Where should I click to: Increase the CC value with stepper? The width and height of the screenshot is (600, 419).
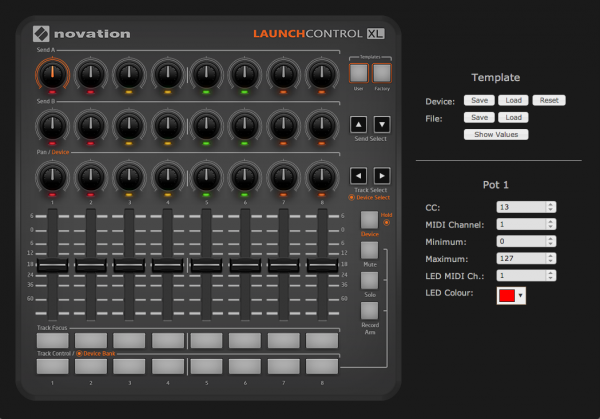[x=550, y=204]
